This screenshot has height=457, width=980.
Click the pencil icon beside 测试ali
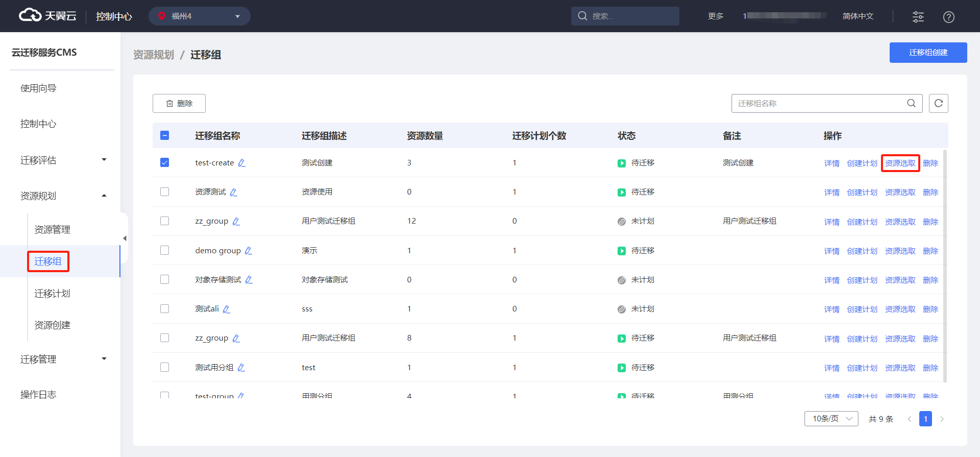point(227,309)
